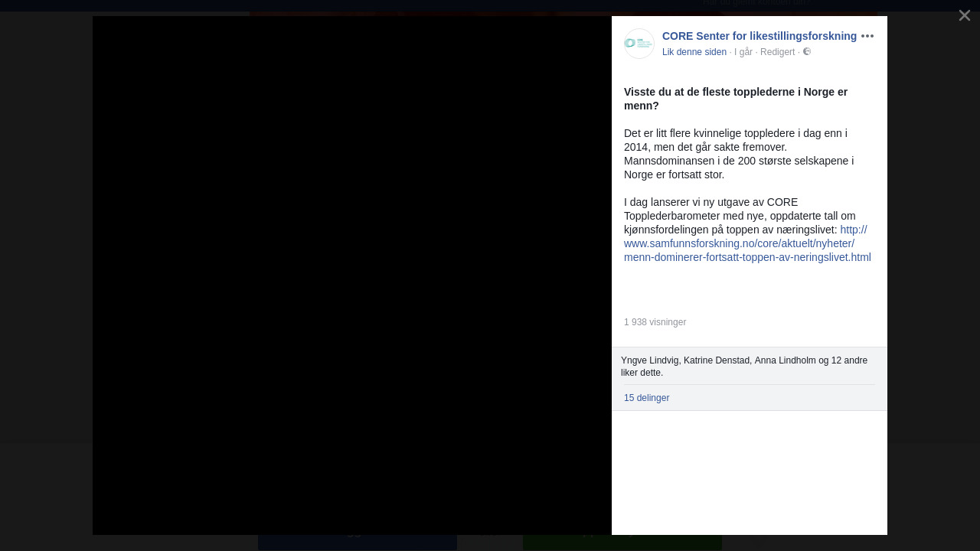Click the 'I går' post timestamp
Image resolution: width=980 pixels, height=551 pixels.
pos(743,52)
